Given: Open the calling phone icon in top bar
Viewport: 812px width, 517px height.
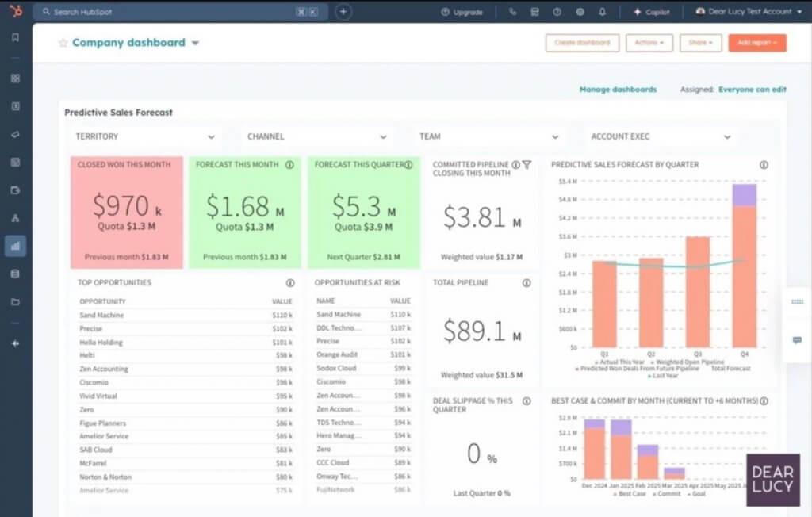Looking at the screenshot, I should (513, 11).
